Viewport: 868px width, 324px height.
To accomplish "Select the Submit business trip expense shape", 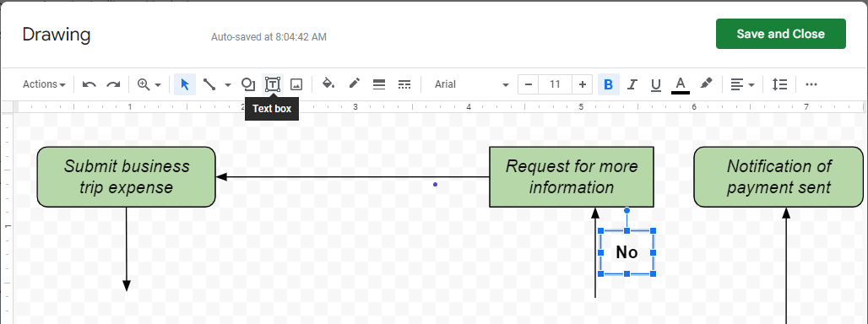I will pos(126,177).
